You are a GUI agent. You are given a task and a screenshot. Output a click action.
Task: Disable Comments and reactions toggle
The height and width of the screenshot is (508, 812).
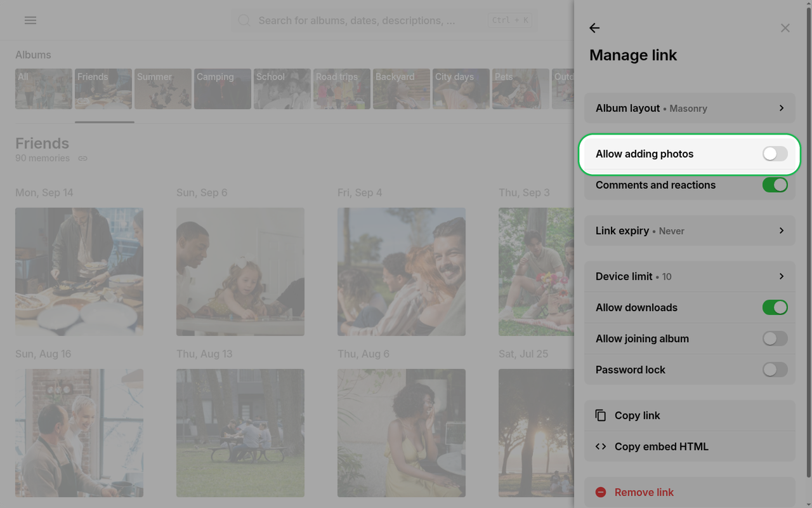775,185
